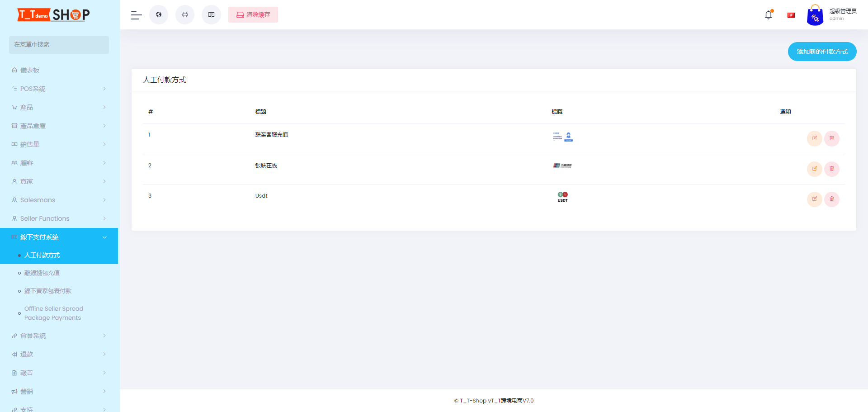
Task: Click the 在菜單中搜索 search field
Action: (59, 45)
